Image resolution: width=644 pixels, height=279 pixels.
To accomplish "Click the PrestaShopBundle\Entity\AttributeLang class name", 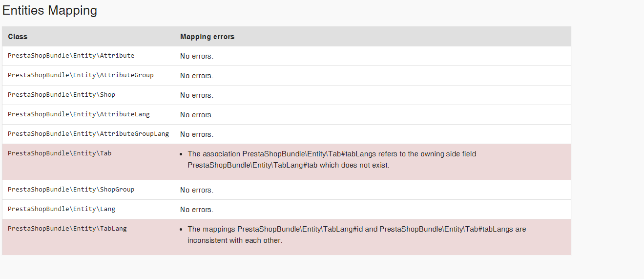I will pos(79,114).
